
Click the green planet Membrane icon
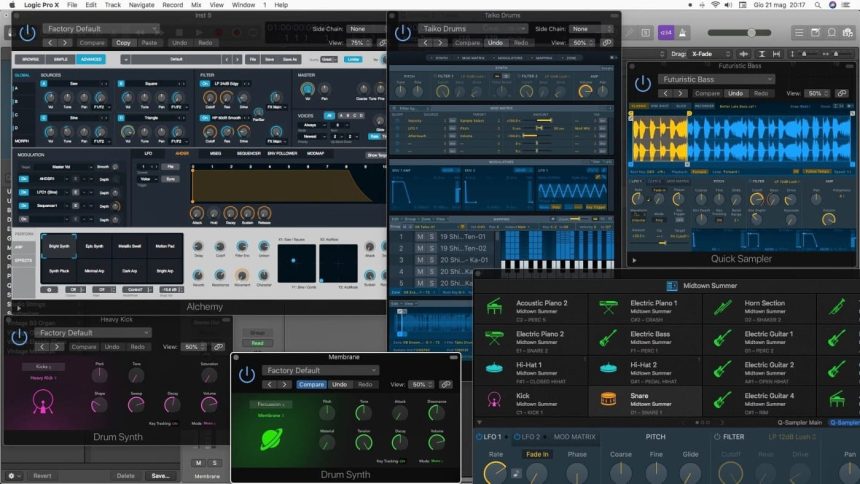(x=269, y=441)
